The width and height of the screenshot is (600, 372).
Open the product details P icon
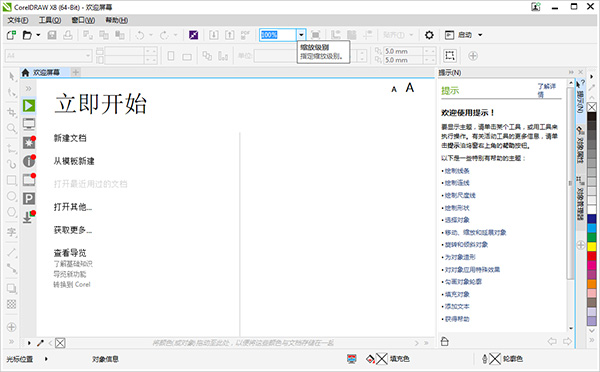[x=29, y=198]
